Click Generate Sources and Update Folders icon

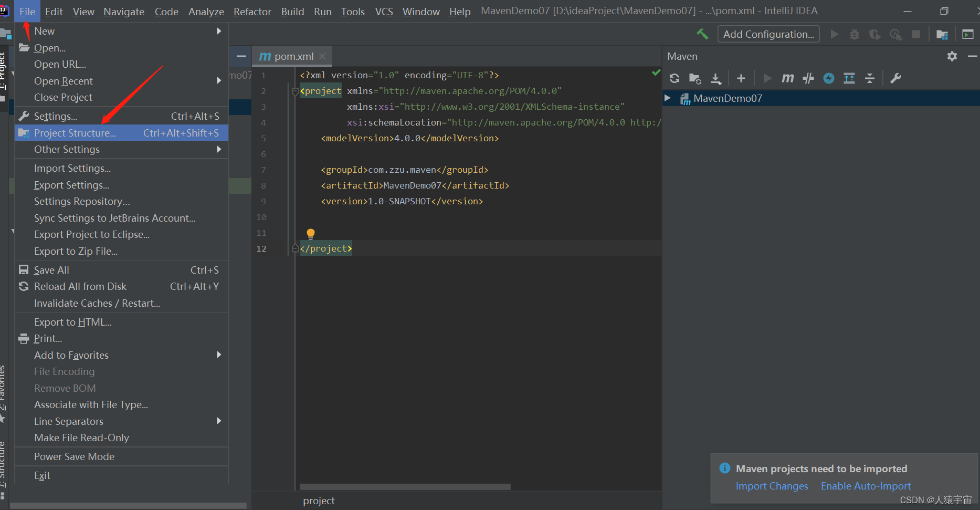pyautogui.click(x=695, y=78)
